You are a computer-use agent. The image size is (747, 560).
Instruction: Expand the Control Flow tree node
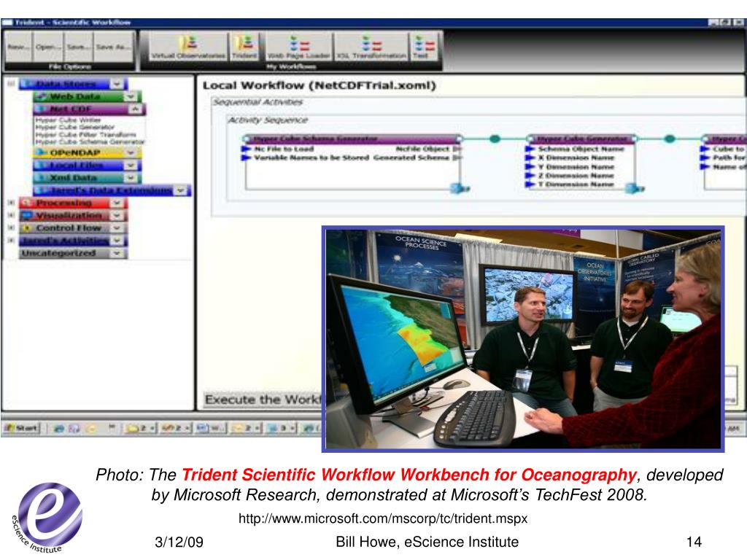click(11, 227)
